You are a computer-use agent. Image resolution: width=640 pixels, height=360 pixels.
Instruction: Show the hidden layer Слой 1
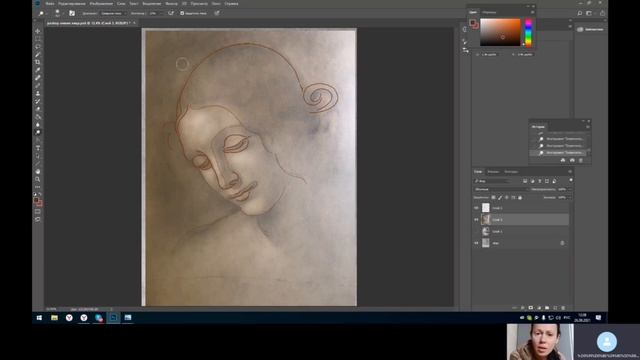[x=476, y=231]
